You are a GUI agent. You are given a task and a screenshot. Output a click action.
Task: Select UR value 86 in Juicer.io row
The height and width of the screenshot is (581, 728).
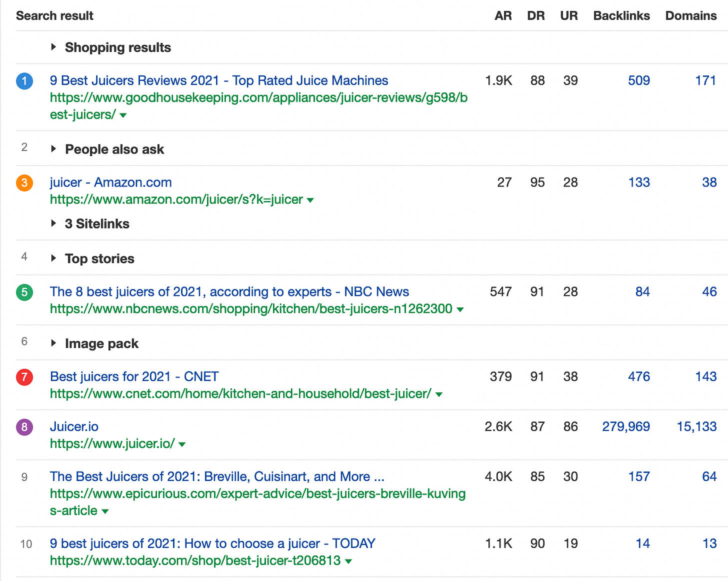[x=570, y=426]
